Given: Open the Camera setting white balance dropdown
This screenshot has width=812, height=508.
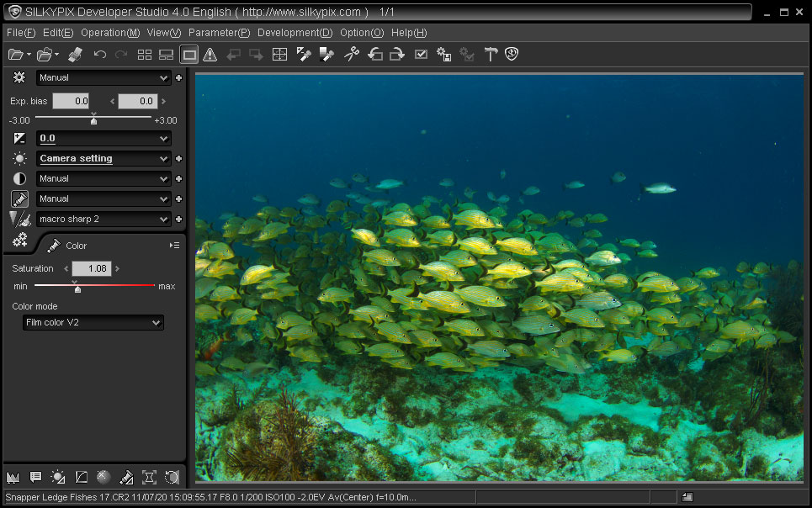Looking at the screenshot, I should point(104,158).
